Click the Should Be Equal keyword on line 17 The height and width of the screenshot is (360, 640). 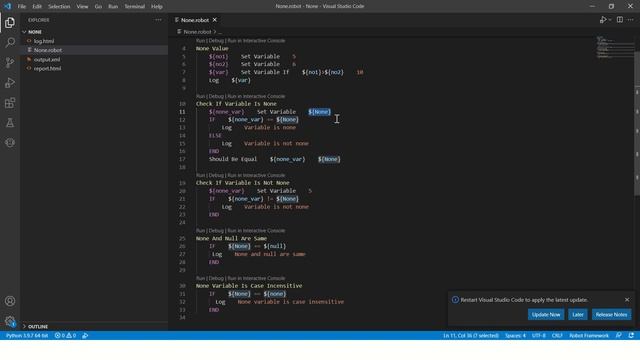233,159
